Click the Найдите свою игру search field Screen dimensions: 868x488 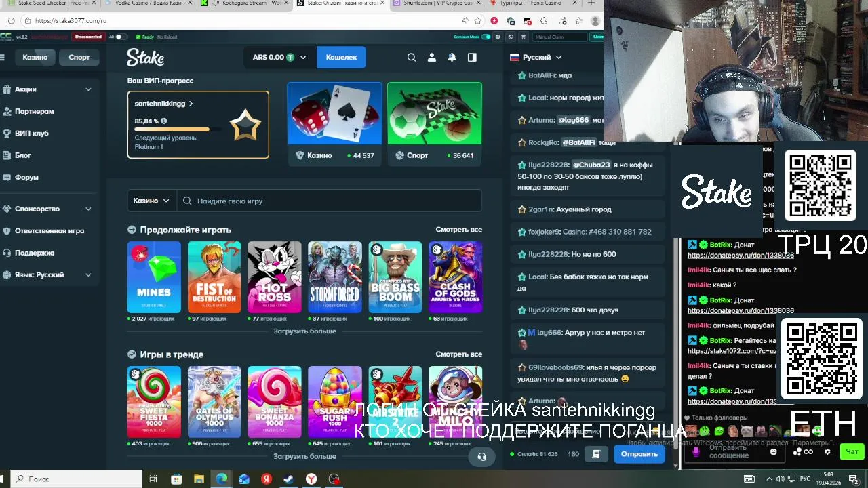pyautogui.click(x=330, y=201)
